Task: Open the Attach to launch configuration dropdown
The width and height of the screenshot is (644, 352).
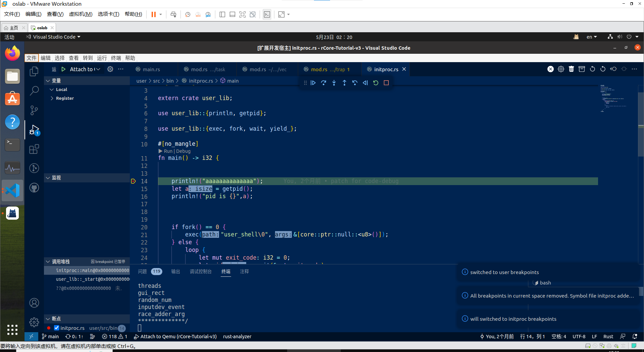Action: point(85,69)
